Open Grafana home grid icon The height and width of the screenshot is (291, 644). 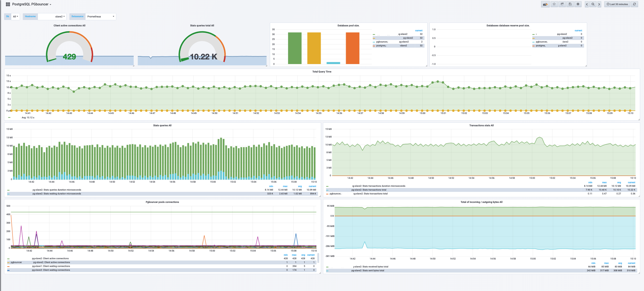click(8, 4)
